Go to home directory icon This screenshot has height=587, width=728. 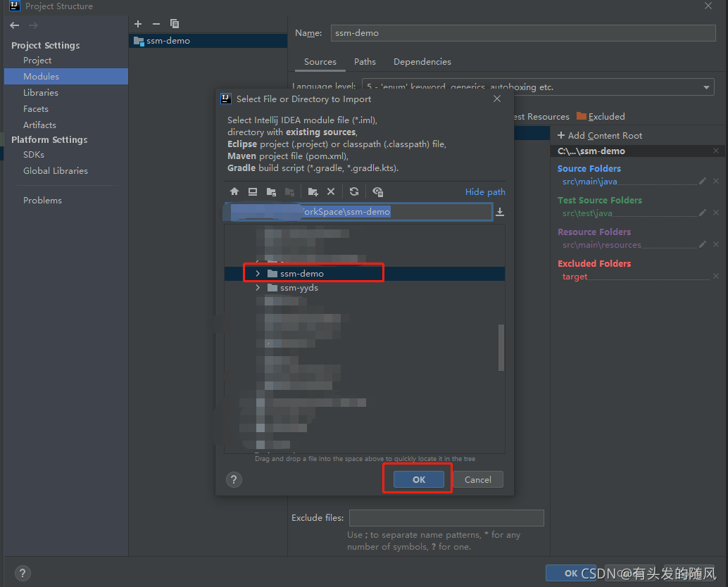pyautogui.click(x=234, y=191)
